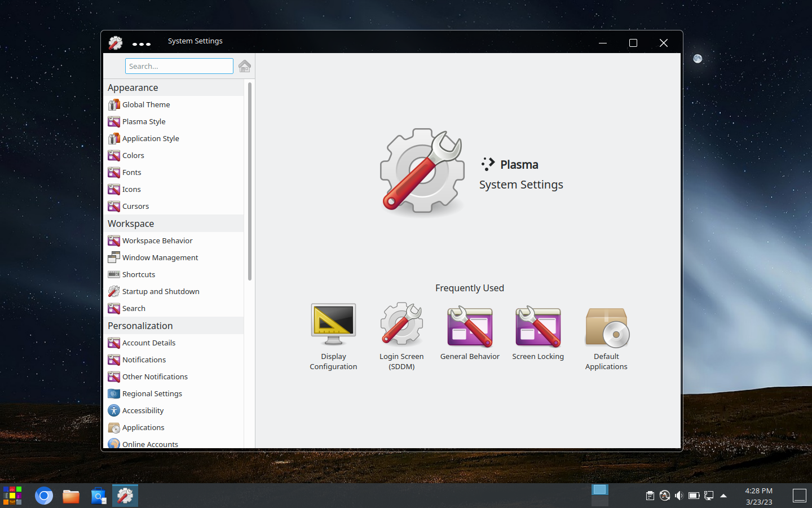This screenshot has height=508, width=812.
Task: Go to Cursors settings
Action: click(175, 206)
